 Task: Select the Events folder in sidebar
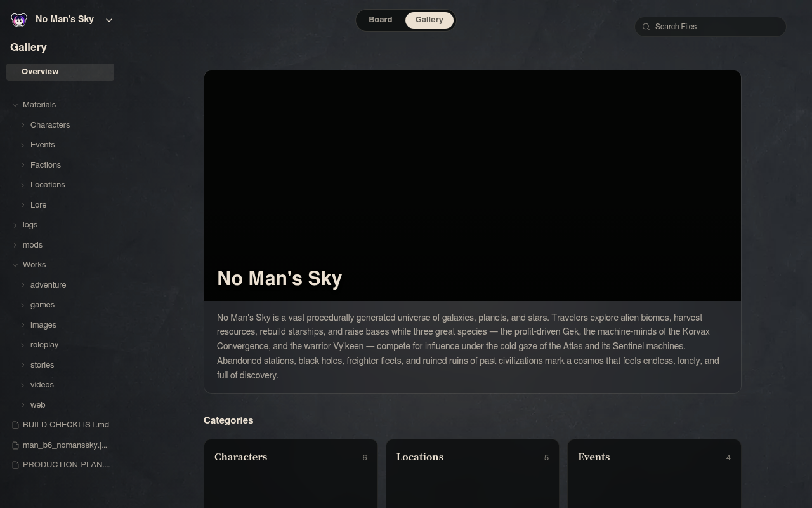click(43, 145)
